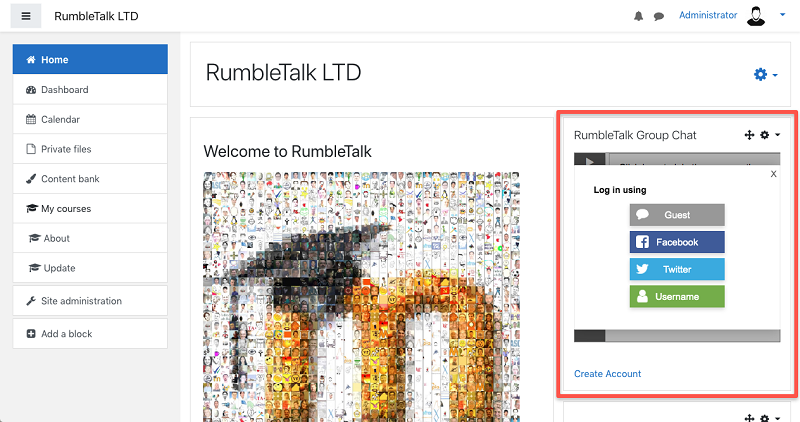Viewport: 800px width, 422px height.
Task: Click the mosaic welcome image
Action: coord(361,297)
